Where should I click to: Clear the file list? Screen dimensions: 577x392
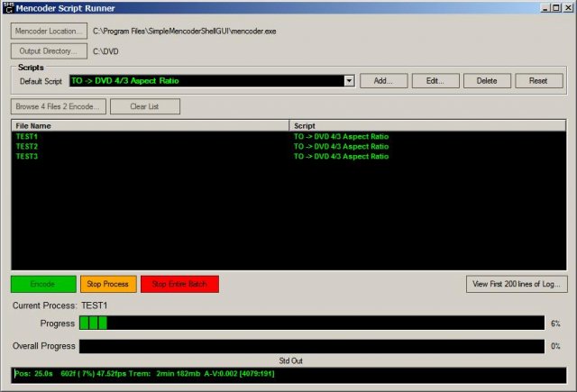[x=145, y=106]
